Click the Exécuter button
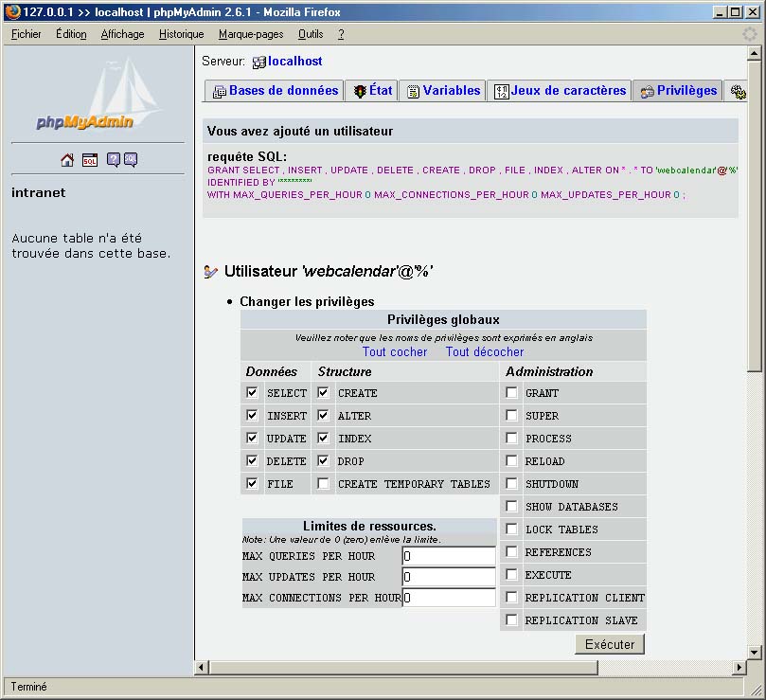Image resolution: width=766 pixels, height=700 pixels. tap(610, 644)
